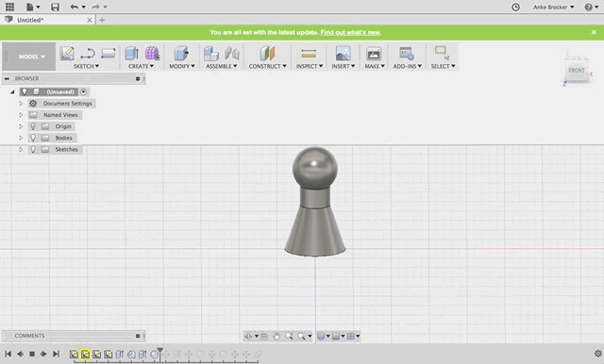The image size is (604, 364).
Task: Expand the Origin tree node
Action: point(21,126)
